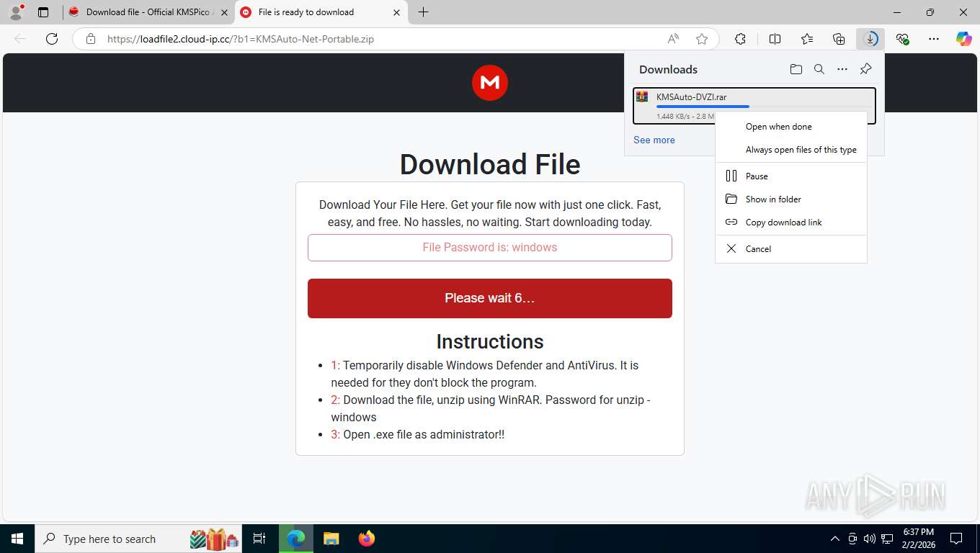Go back to previous page
Screen dimensions: 980x553
[x=20, y=39]
